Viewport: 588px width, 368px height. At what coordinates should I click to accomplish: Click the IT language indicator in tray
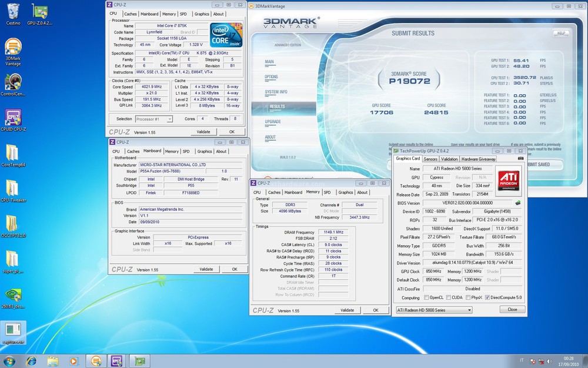(522, 361)
